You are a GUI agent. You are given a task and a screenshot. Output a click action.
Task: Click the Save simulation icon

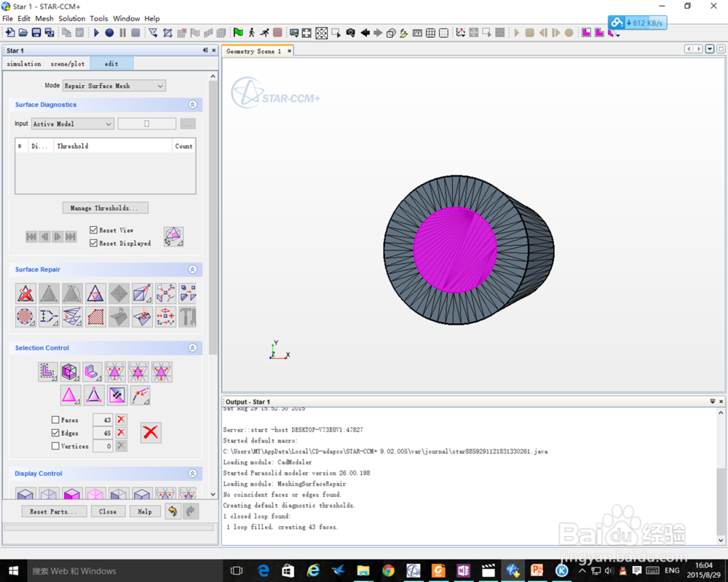tap(36, 33)
